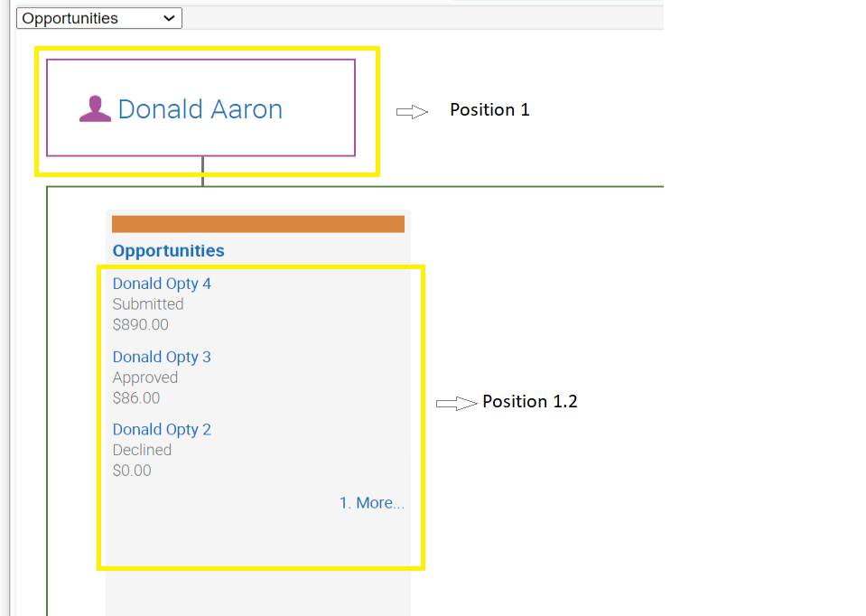Click the More link to show additional opportunities
866x616 pixels.
(371, 502)
